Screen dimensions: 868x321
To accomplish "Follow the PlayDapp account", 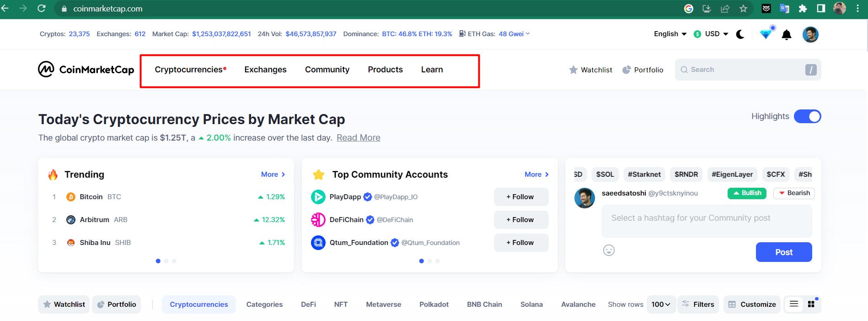I will 521,197.
